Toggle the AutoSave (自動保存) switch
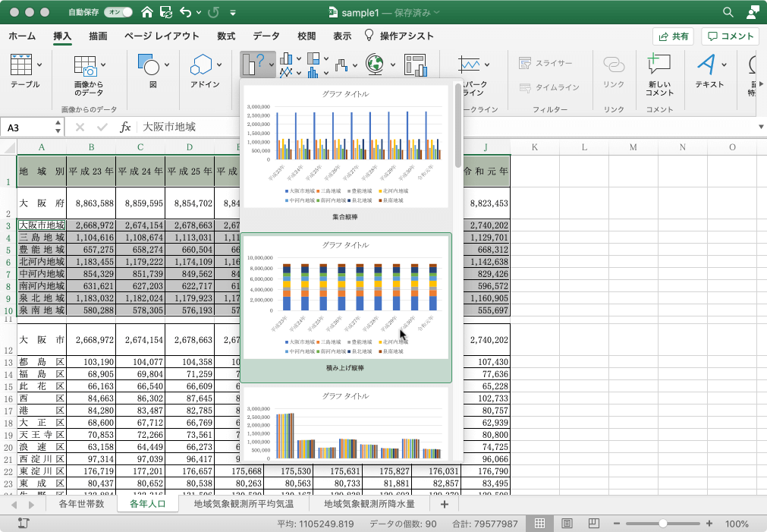Image resolution: width=767 pixels, height=532 pixels. pos(117,12)
